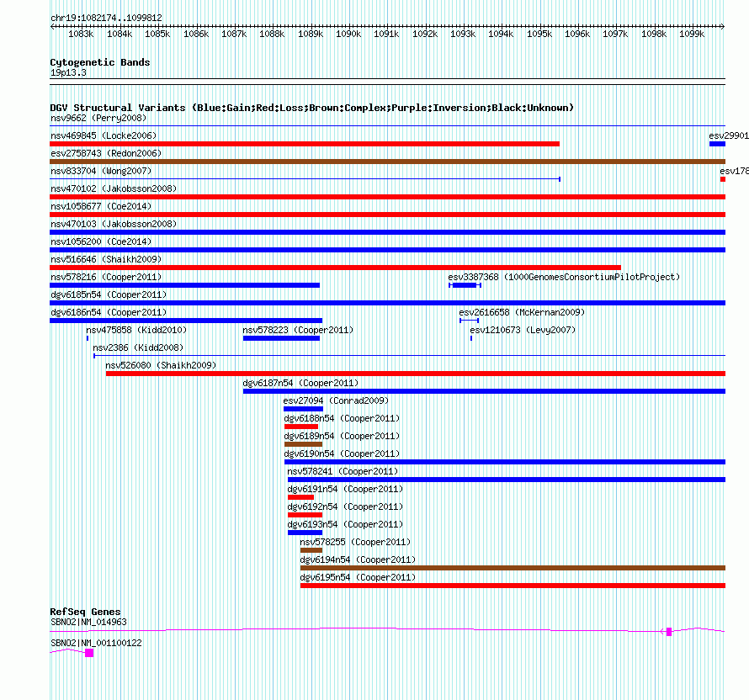Image resolution: width=749 pixels, height=700 pixels.
Task: Open the DGV Structural Variants track title
Action: click(x=312, y=108)
